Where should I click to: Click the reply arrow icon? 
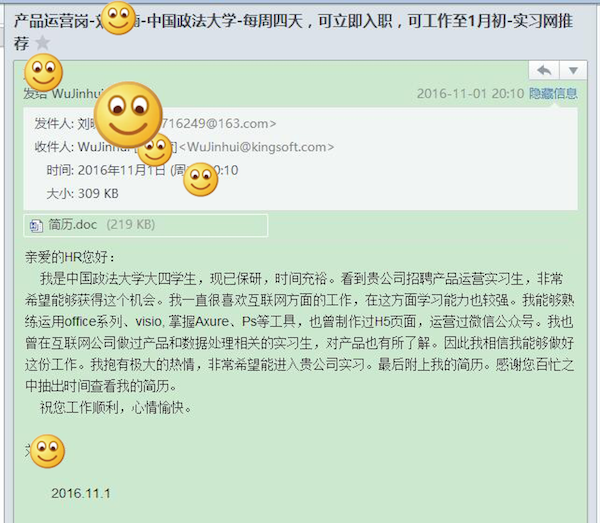click(544, 70)
